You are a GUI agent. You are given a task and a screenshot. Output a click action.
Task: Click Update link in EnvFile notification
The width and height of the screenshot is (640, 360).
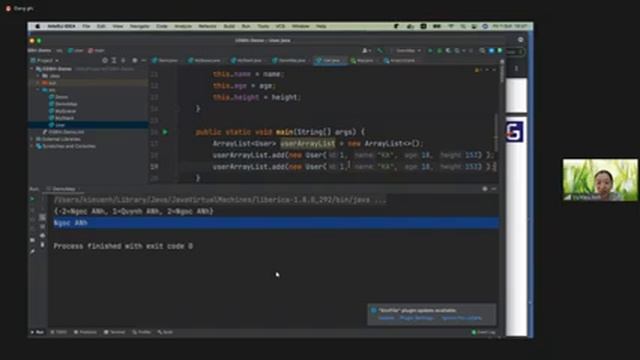click(386, 318)
